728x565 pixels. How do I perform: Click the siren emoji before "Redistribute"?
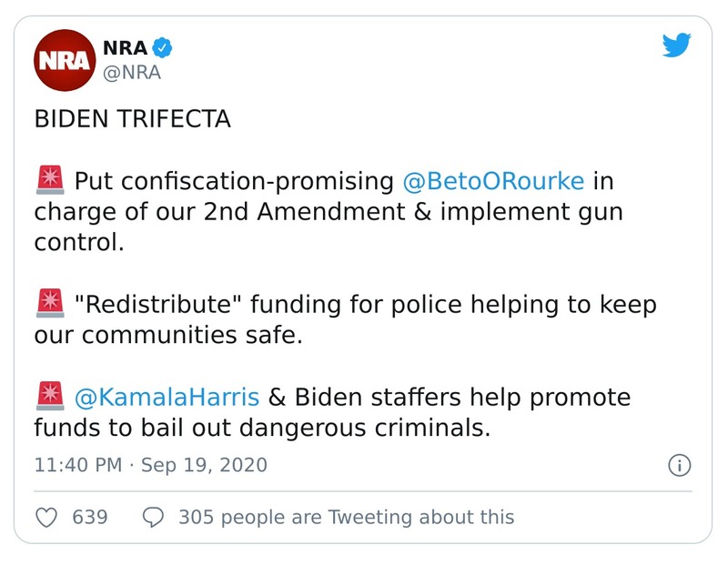point(49,304)
